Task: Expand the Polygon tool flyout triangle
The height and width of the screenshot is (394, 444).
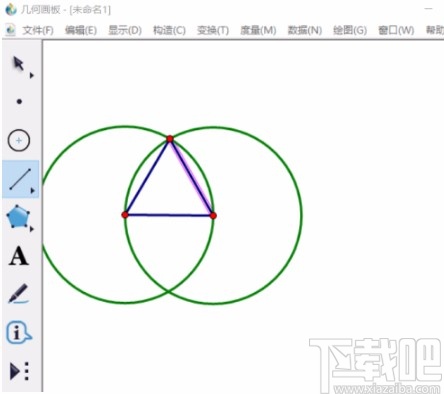Action: [32, 229]
